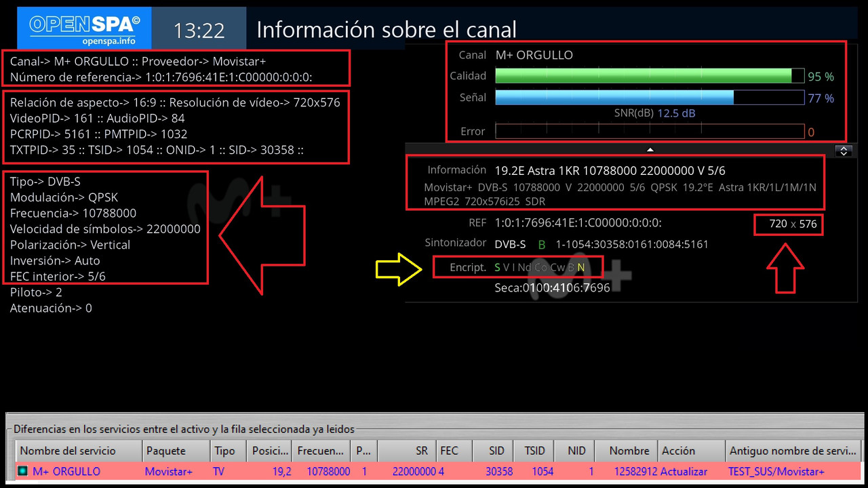Sort by 'Nombre del servicio' column header
Image resolution: width=868 pixels, height=488 pixels.
click(79, 451)
